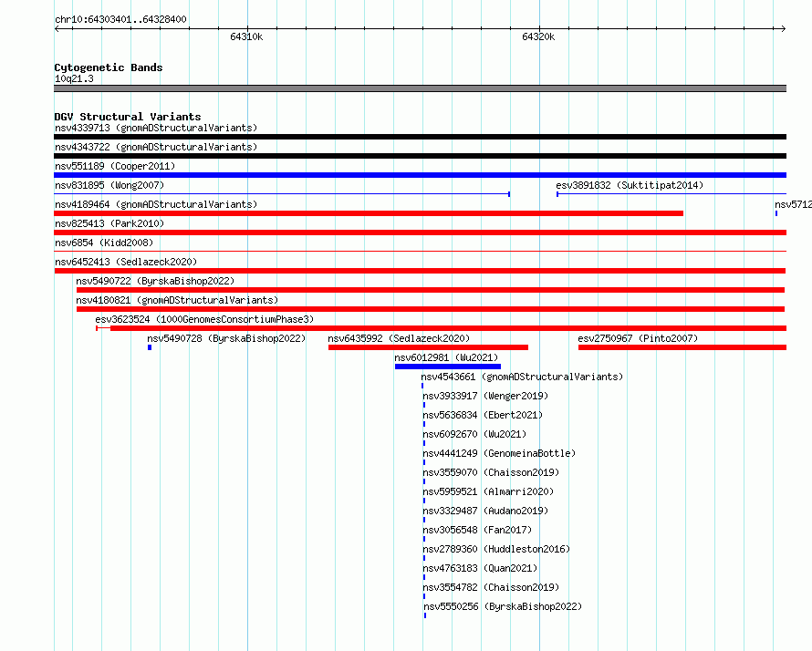Select the nsv551189 (Cooper2011) label
Viewport: 812px width, 651px height.
(x=115, y=166)
